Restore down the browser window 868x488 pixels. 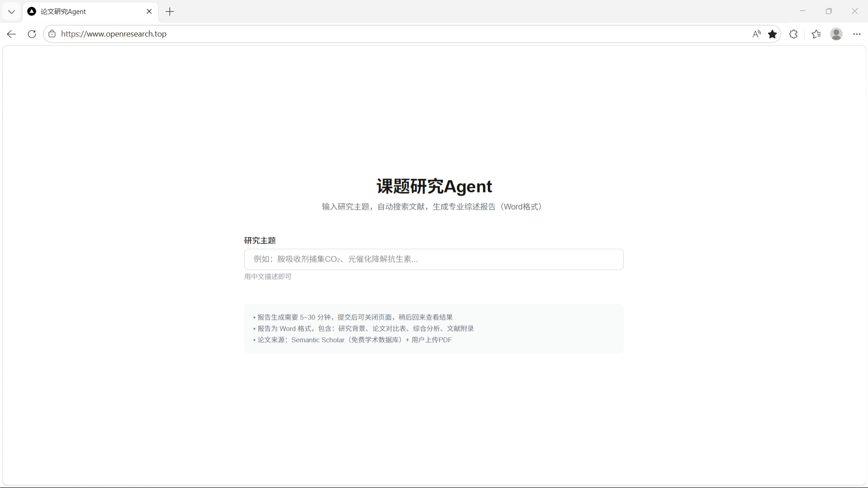click(x=828, y=11)
